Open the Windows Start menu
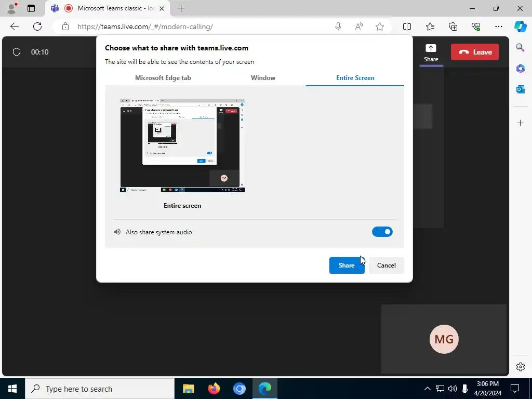 [12, 389]
